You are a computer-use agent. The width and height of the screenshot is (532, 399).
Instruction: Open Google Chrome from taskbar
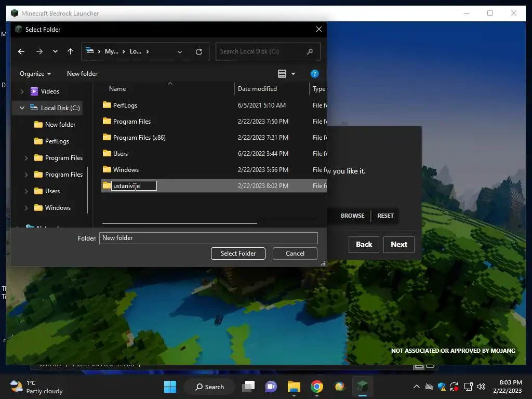coord(316,387)
